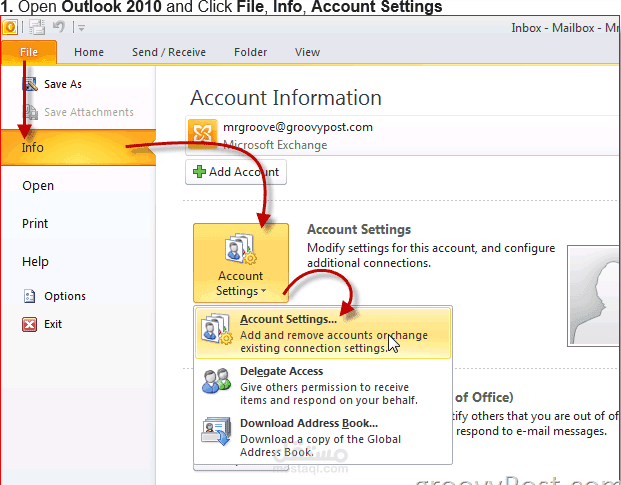Click the Undo icon in quick access toolbar
621x485 pixels.
(x=59, y=27)
